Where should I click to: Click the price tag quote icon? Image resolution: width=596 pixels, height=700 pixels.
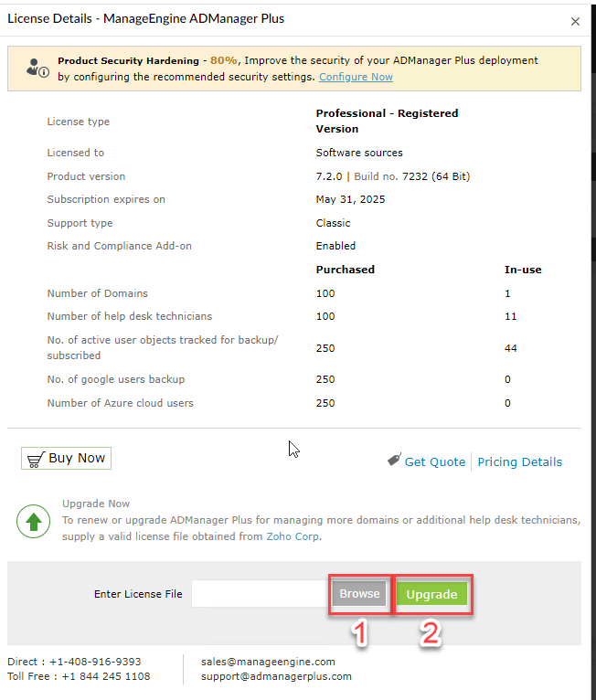coord(393,461)
